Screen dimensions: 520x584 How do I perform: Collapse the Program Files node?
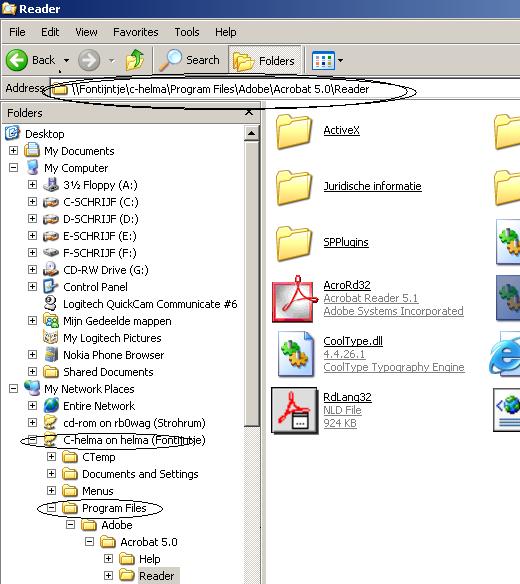coord(51,508)
